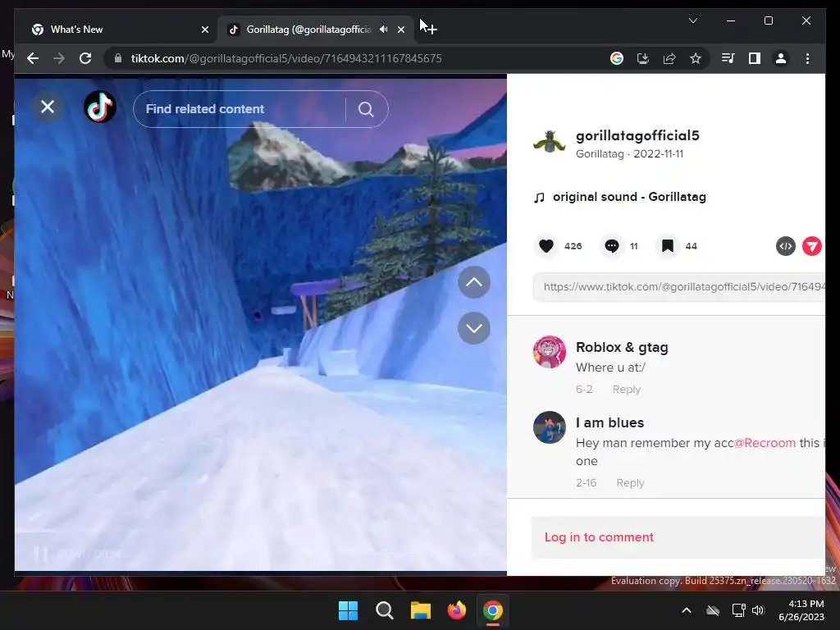The width and height of the screenshot is (840, 630).
Task: Click the browser forward arrow
Action: (59, 58)
